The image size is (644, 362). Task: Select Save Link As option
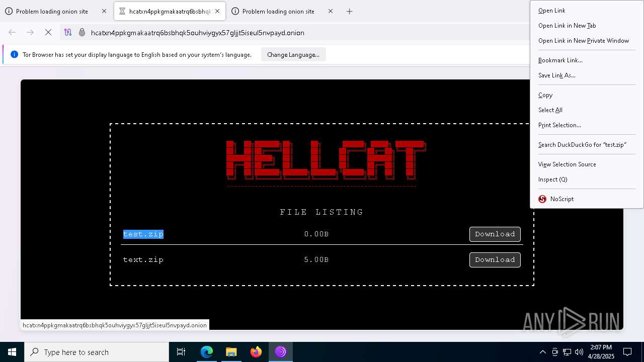tap(587, 75)
